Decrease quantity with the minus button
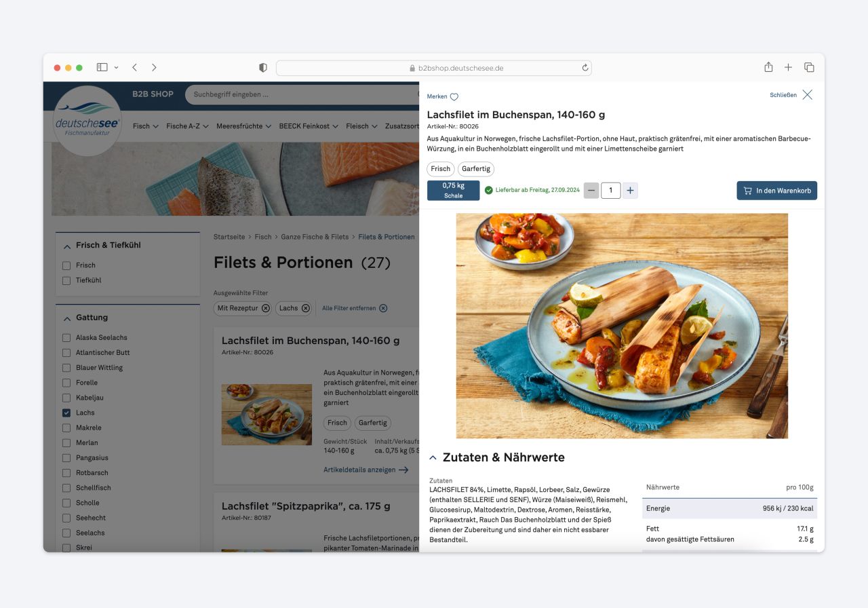Viewport: 868px width, 608px height. point(591,191)
